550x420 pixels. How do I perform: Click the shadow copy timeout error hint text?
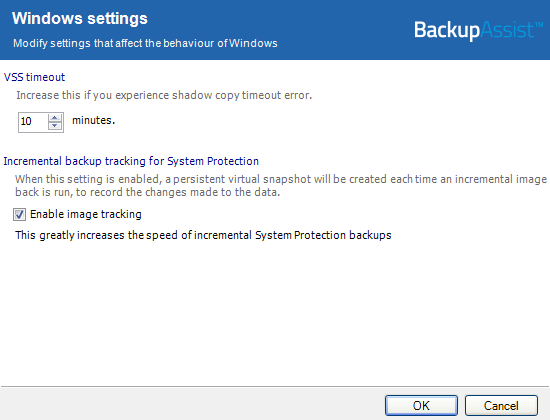coord(164,95)
